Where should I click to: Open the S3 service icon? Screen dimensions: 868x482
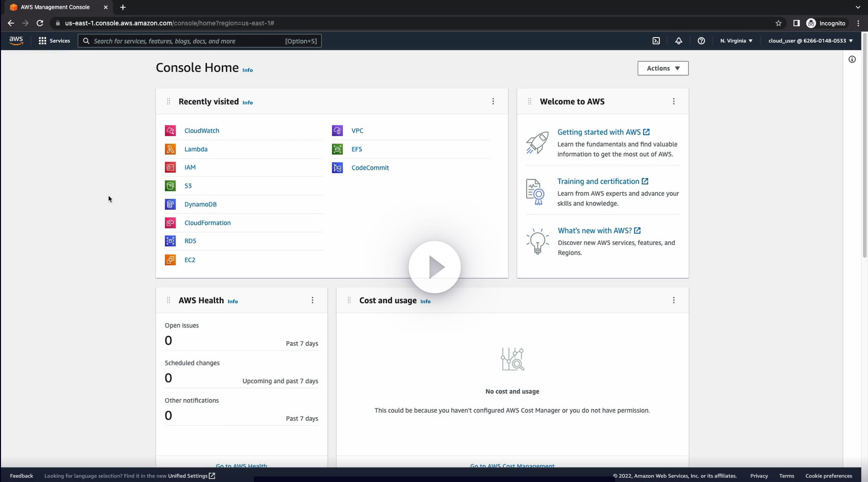(171, 186)
